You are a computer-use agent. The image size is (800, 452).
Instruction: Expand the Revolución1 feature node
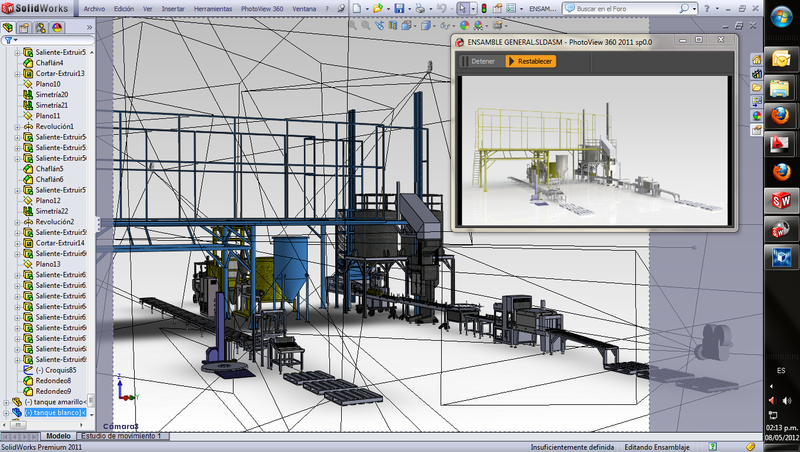click(x=17, y=127)
